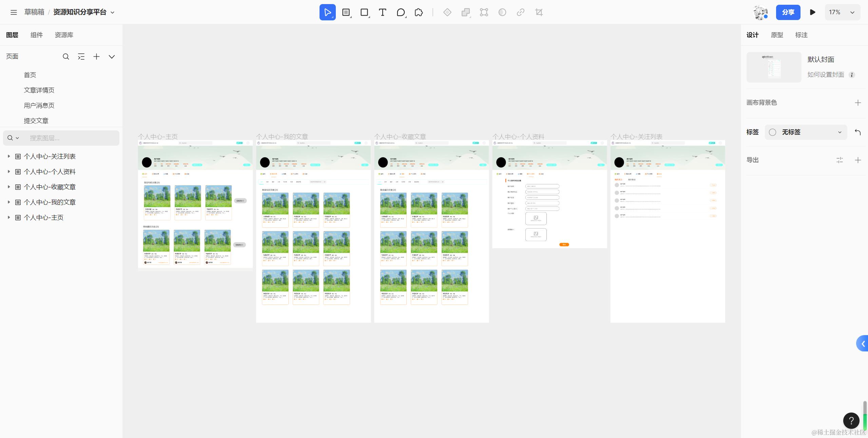Open the hamburger main menu
Image resolution: width=868 pixels, height=438 pixels.
[14, 13]
